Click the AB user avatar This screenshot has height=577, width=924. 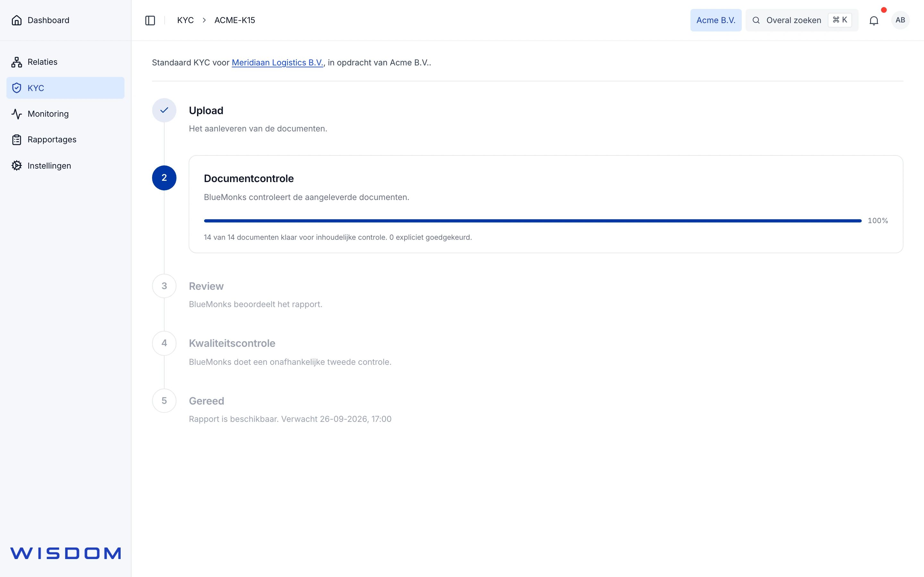tap(900, 20)
